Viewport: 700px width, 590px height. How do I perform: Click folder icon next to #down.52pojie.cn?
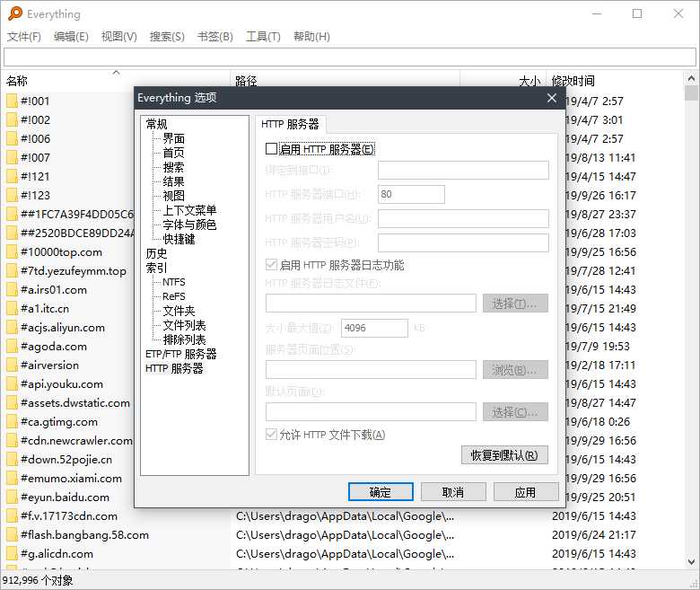click(x=12, y=459)
